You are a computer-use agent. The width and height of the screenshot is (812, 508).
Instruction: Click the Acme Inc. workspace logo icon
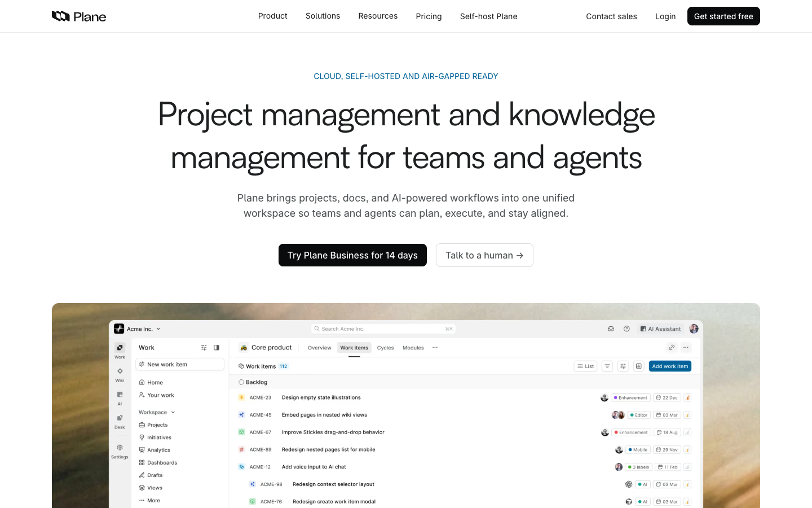pyautogui.click(x=119, y=329)
